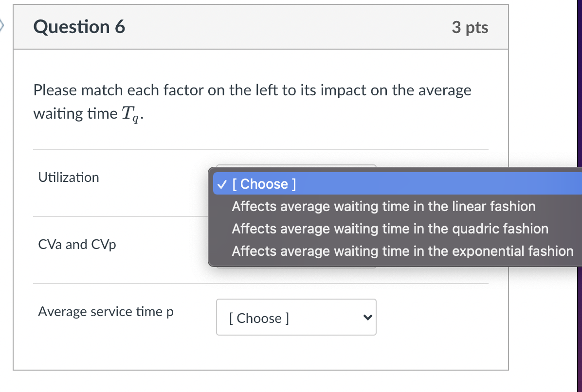Click the gray Question 6 header bar center
The width and height of the screenshot is (582, 392).
point(261,27)
